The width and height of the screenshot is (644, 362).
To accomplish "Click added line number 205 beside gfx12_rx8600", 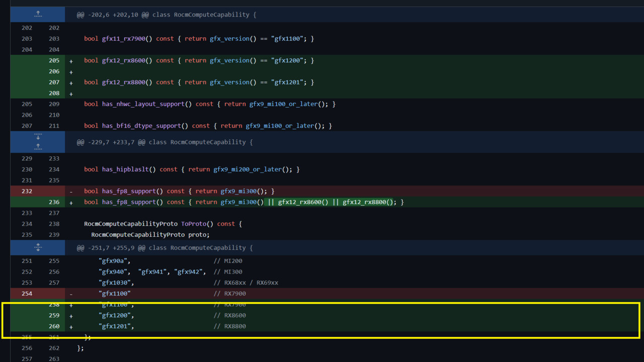I will point(54,60).
